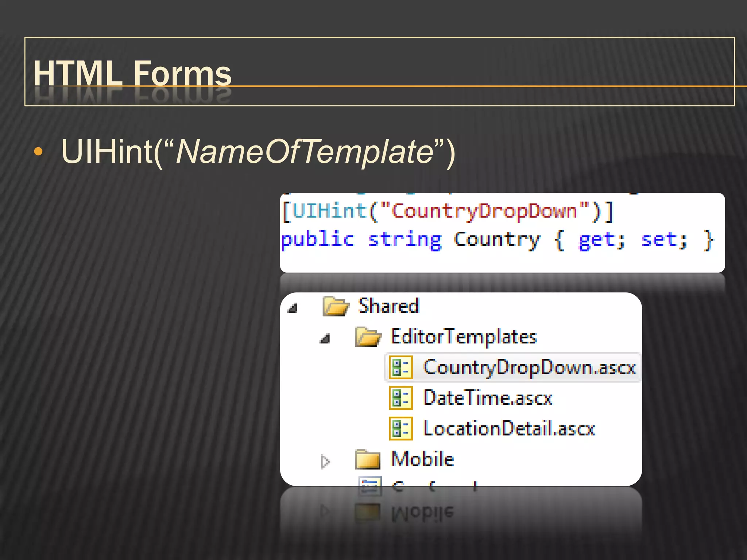Select DateTime.ascx in the tree

point(488,398)
